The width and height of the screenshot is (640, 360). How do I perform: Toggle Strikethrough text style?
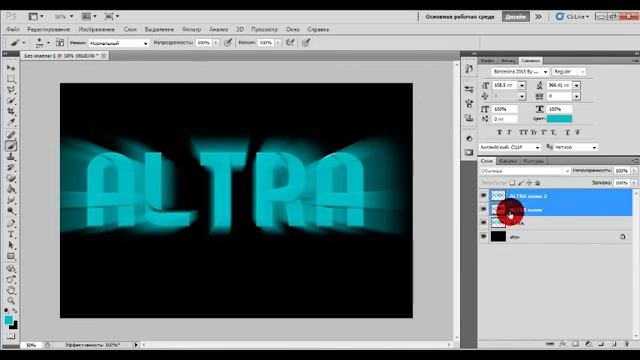click(578, 132)
